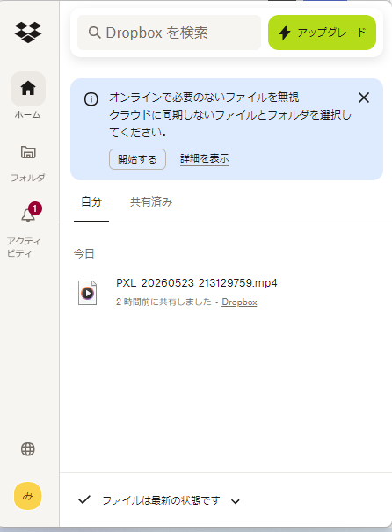Click the checkmark sync status icon
This screenshot has height=532, width=392.
[84, 499]
